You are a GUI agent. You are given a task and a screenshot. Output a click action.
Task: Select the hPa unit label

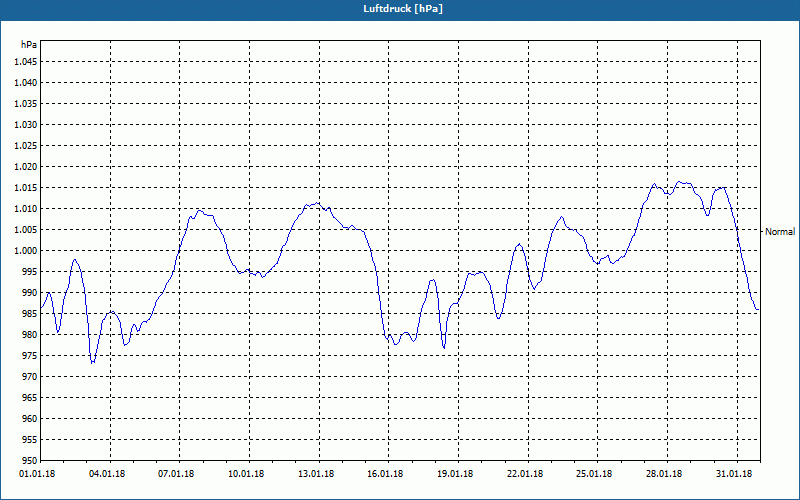29,45
